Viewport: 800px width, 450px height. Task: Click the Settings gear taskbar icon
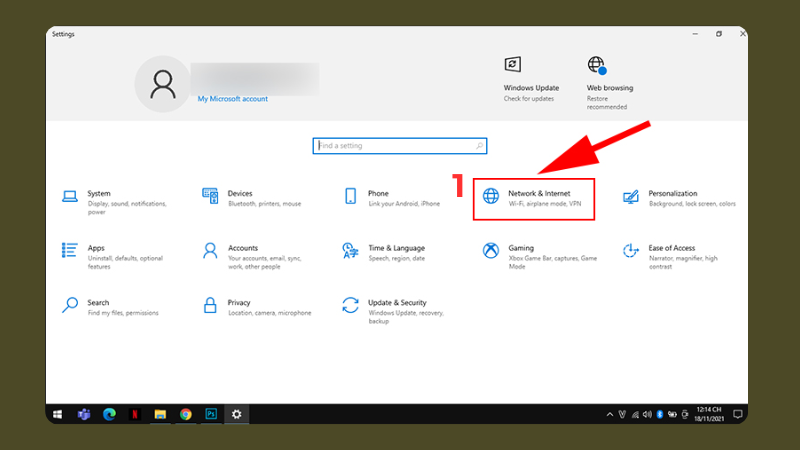click(x=237, y=414)
